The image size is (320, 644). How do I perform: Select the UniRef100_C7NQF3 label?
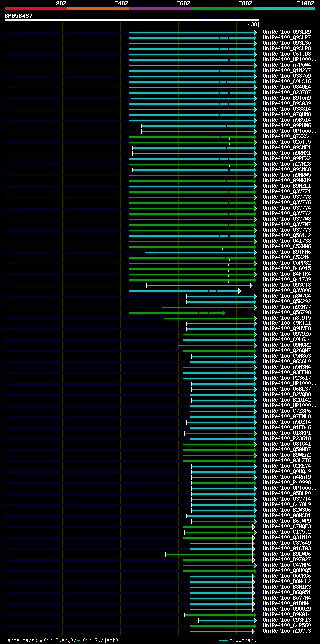click(x=287, y=527)
